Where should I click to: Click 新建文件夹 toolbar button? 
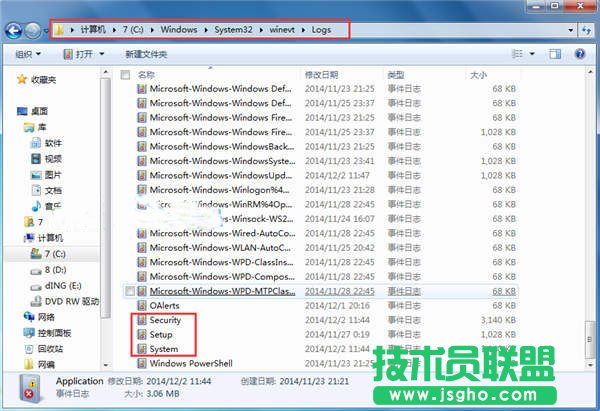point(146,54)
